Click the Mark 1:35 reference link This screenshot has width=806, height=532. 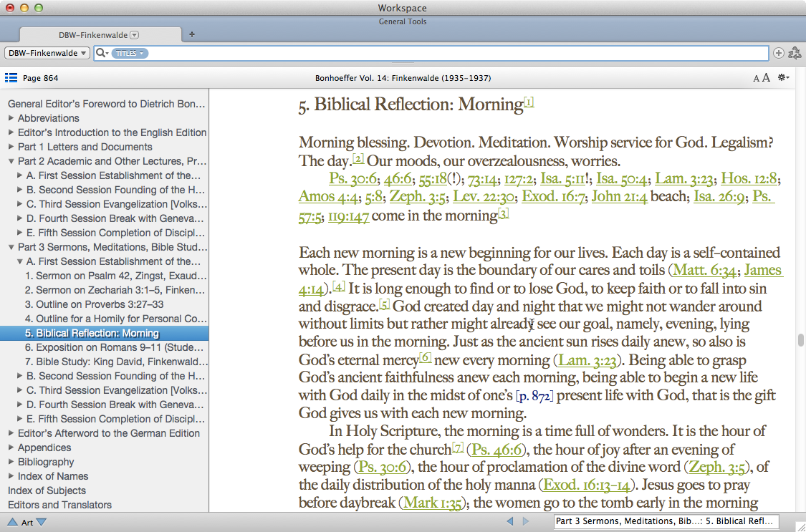pos(433,503)
